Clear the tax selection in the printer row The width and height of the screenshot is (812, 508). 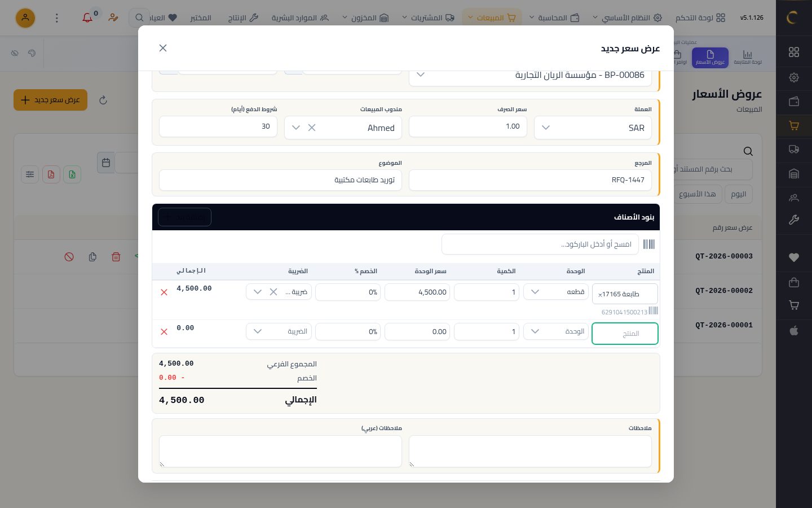tap(273, 292)
